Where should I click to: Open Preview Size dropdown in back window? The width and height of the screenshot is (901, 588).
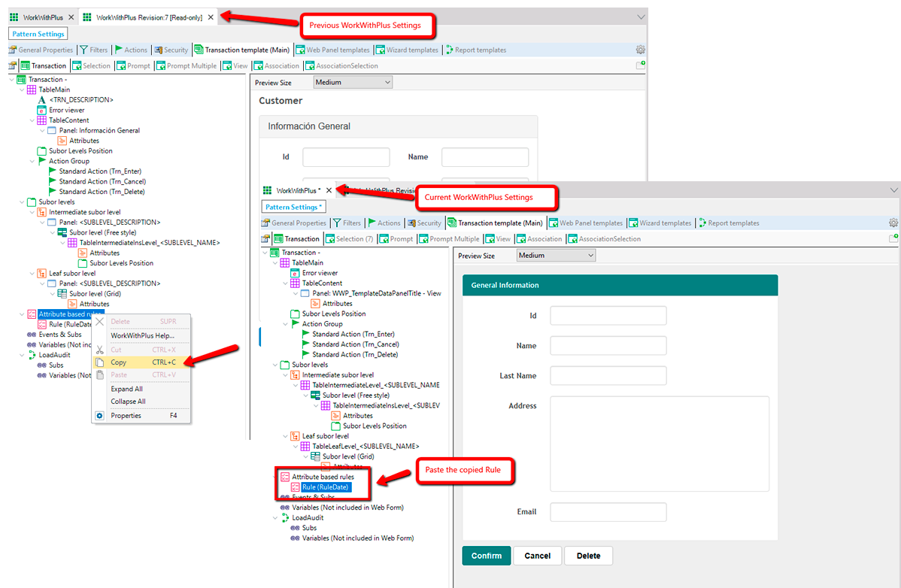(x=353, y=83)
